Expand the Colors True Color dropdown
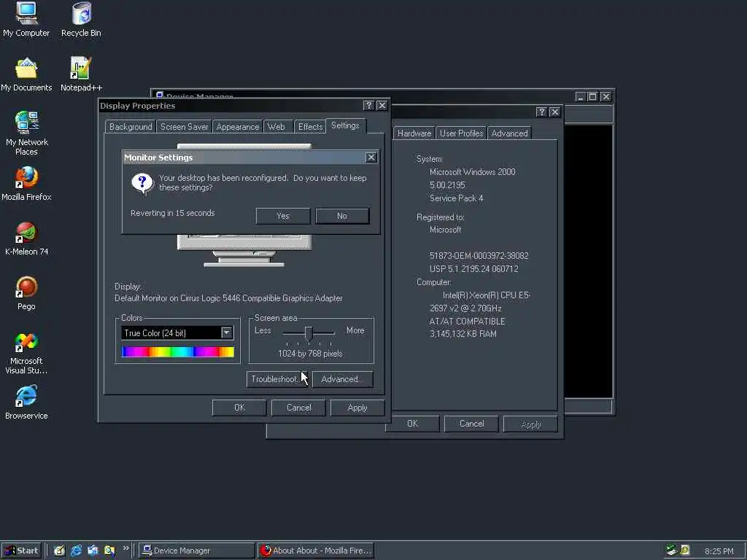This screenshot has height=560, width=747. [x=227, y=332]
